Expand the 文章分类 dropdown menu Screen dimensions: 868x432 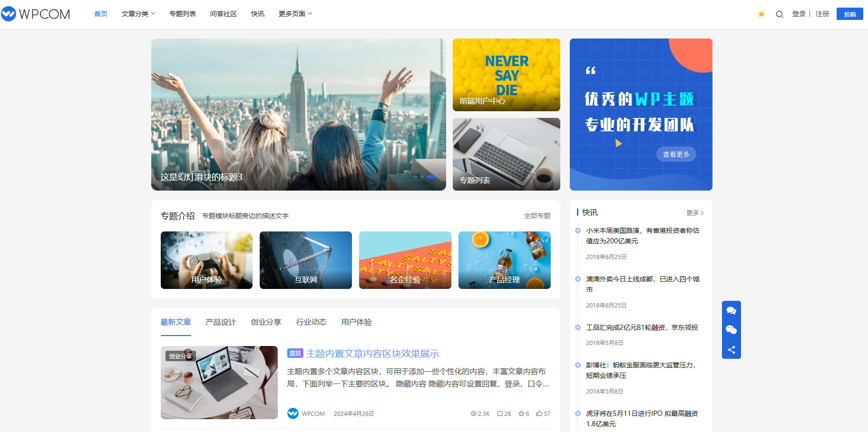pos(138,14)
